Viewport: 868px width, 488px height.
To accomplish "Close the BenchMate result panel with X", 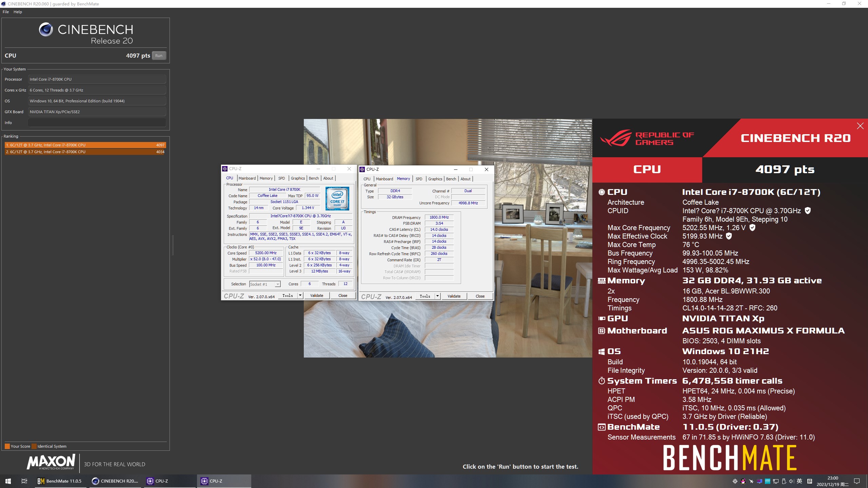I will pos(860,126).
